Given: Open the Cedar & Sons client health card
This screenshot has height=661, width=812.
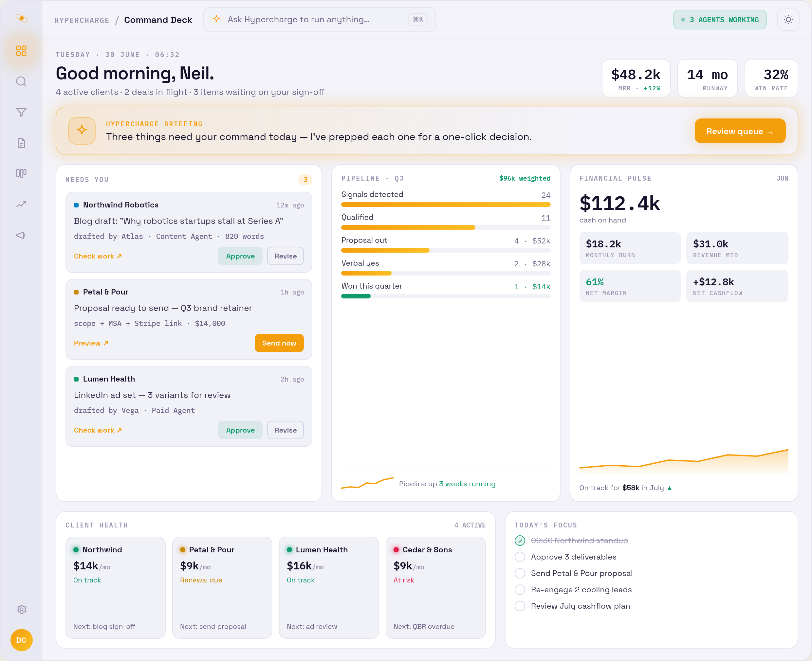Looking at the screenshot, I should 435,587.
